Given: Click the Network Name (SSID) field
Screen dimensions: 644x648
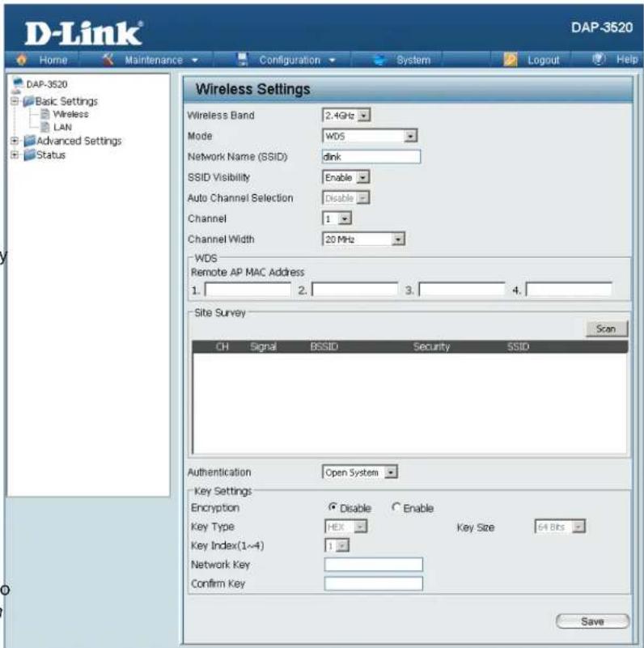Looking at the screenshot, I should click(371, 157).
